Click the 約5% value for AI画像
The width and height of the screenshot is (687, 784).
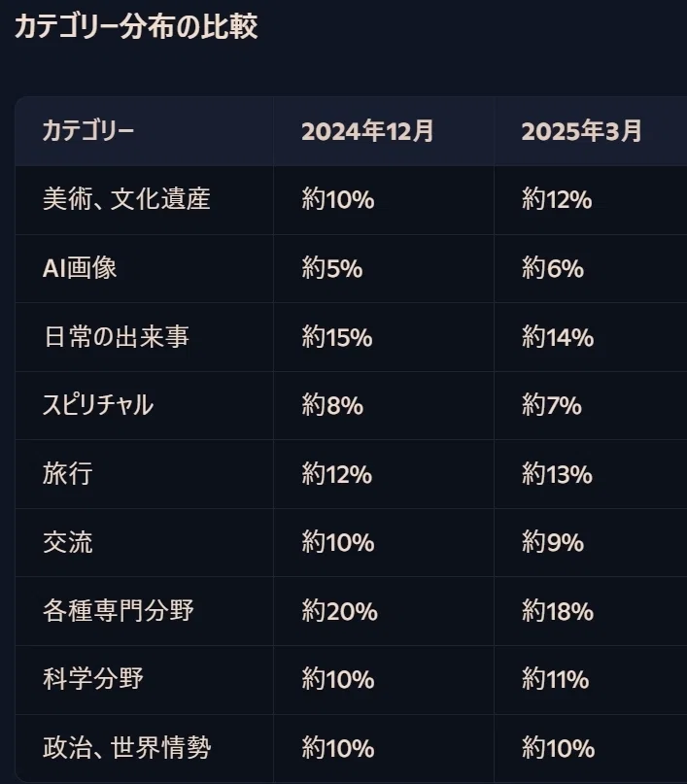(x=332, y=268)
